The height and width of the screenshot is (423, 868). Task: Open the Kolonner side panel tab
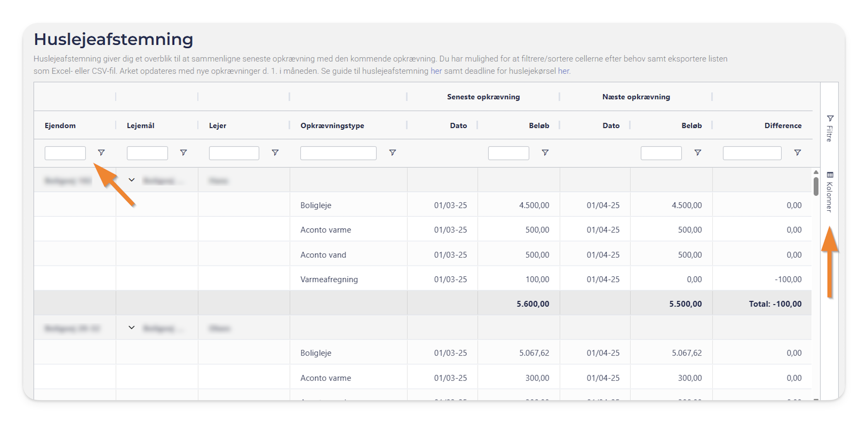coord(830,192)
